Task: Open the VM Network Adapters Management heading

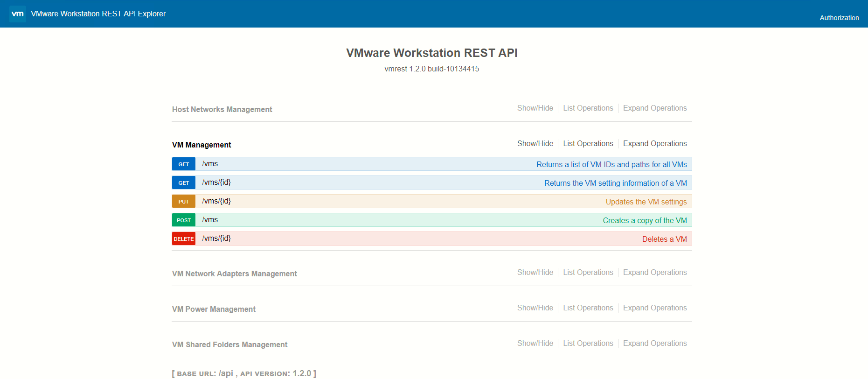Action: click(234, 274)
